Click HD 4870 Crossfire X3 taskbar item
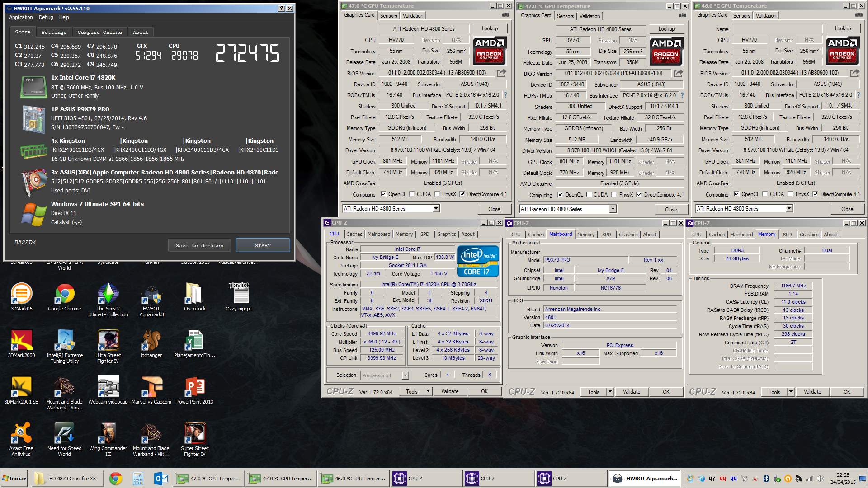The width and height of the screenshot is (868, 488). pyautogui.click(x=67, y=479)
